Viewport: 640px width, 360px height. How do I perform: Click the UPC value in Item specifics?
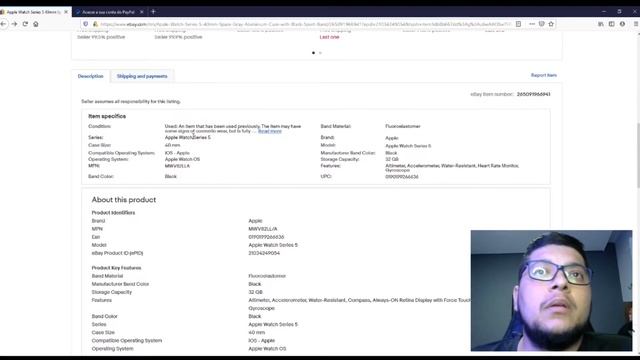[402, 177]
